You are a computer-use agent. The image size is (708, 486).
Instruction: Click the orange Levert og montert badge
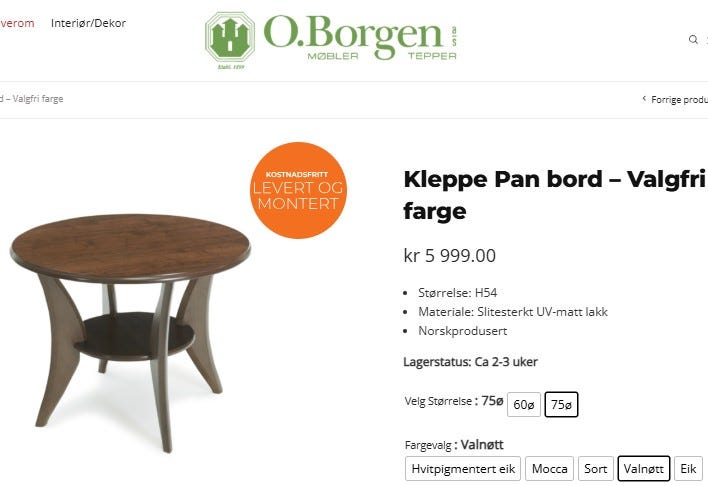pyautogui.click(x=298, y=190)
